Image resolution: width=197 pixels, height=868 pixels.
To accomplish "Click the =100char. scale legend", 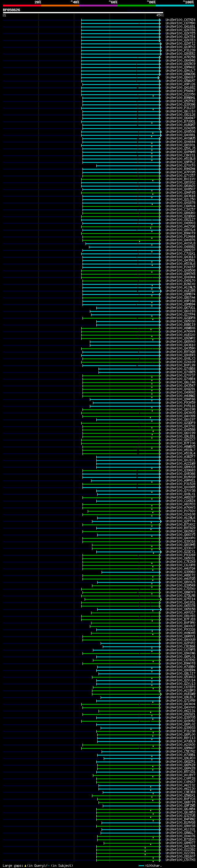I will [x=150, y=866].
